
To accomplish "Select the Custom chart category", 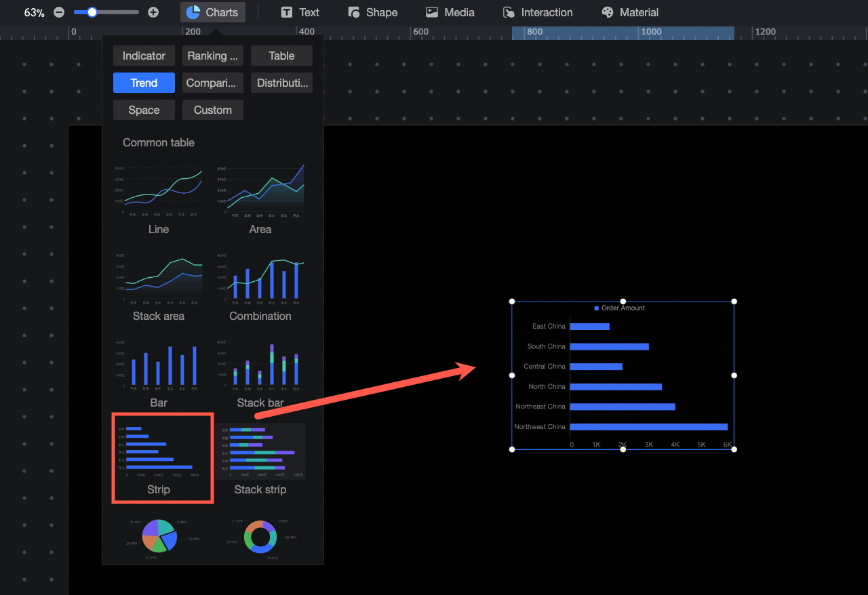I will tap(213, 110).
